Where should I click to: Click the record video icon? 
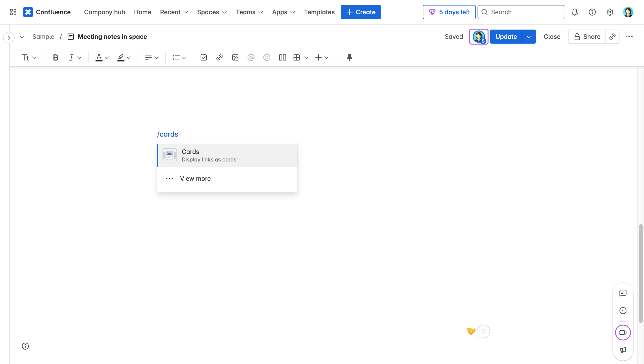[623, 333]
